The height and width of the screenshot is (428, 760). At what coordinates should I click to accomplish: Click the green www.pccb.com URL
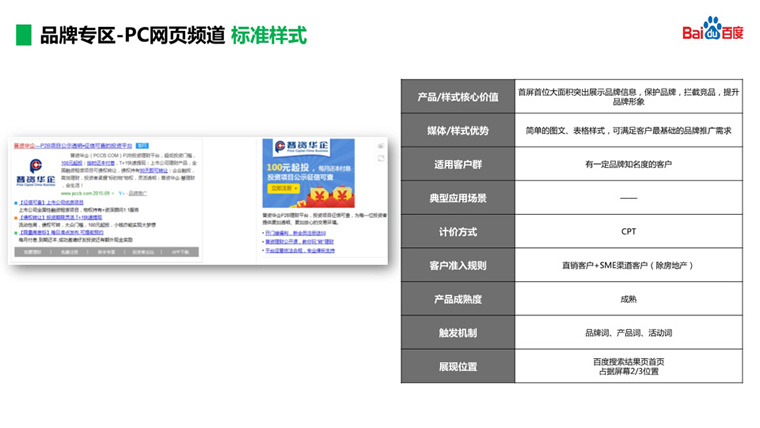(85, 193)
